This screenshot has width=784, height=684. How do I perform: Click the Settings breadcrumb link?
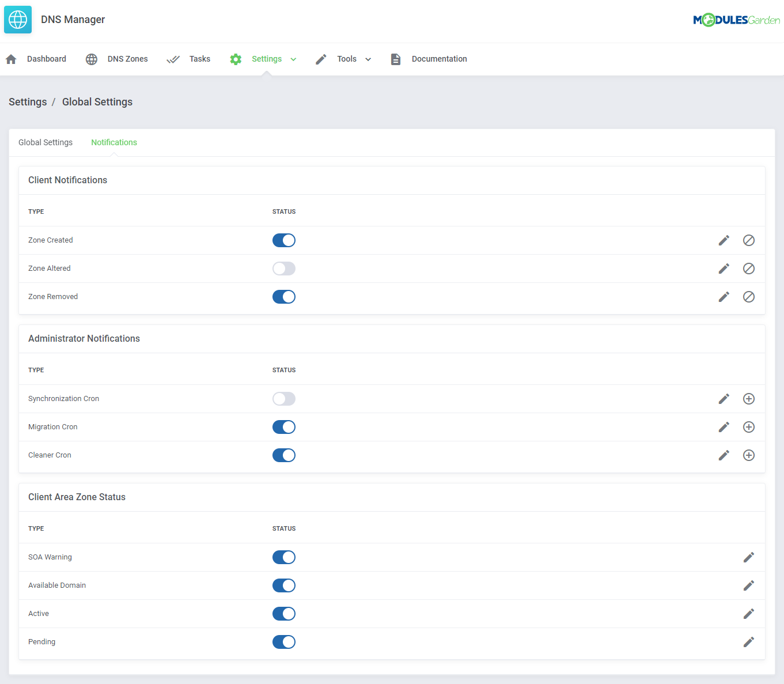pyautogui.click(x=28, y=101)
